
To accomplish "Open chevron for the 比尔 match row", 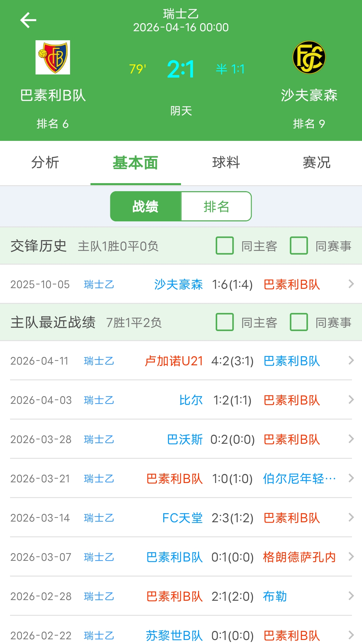I will coord(351,400).
